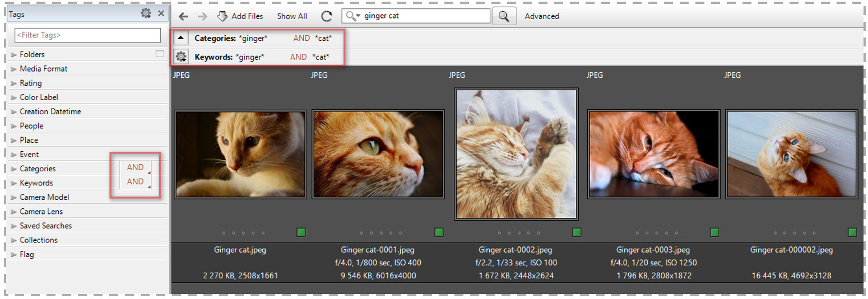Close the Tags panel
868x299 pixels.
click(x=161, y=13)
